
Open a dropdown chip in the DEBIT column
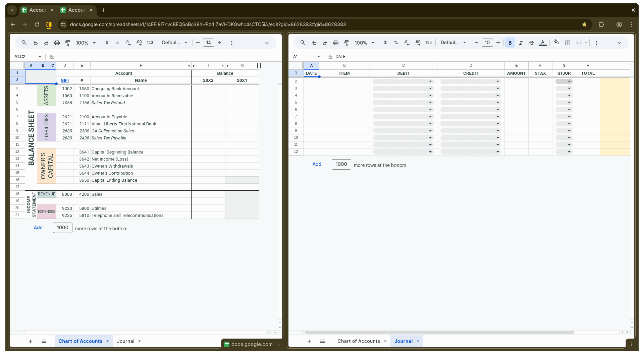tap(430, 81)
